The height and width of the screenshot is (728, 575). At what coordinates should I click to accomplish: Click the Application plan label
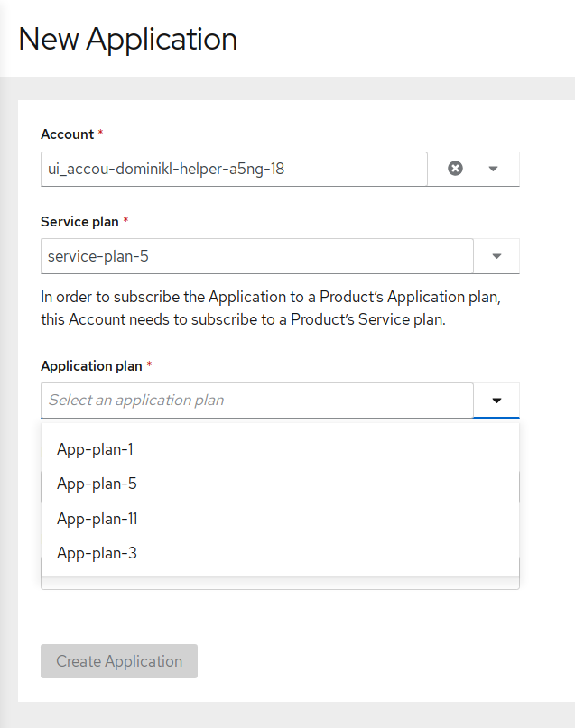tap(91, 366)
